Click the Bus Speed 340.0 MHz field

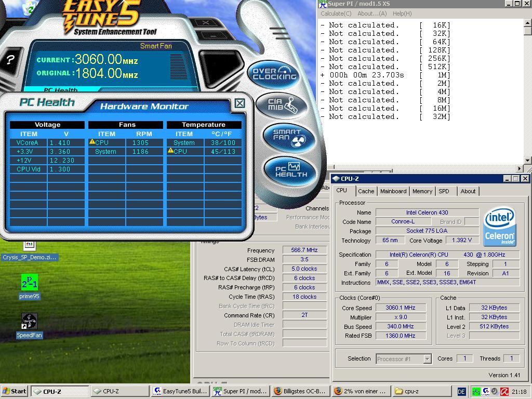point(401,326)
